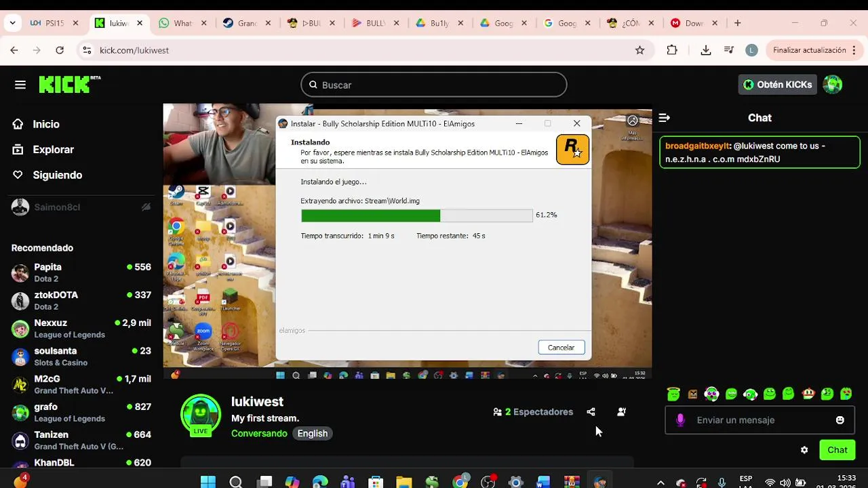Show hidden system tray icons
Image resolution: width=868 pixels, height=488 pixels.
click(x=660, y=483)
